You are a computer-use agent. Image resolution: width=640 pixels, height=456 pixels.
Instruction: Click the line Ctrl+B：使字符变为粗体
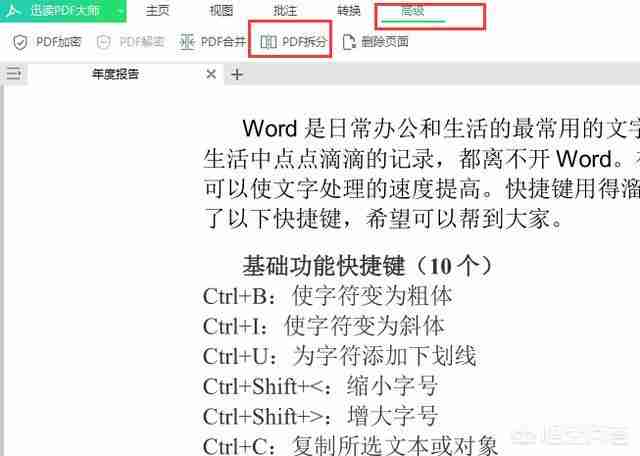click(328, 296)
